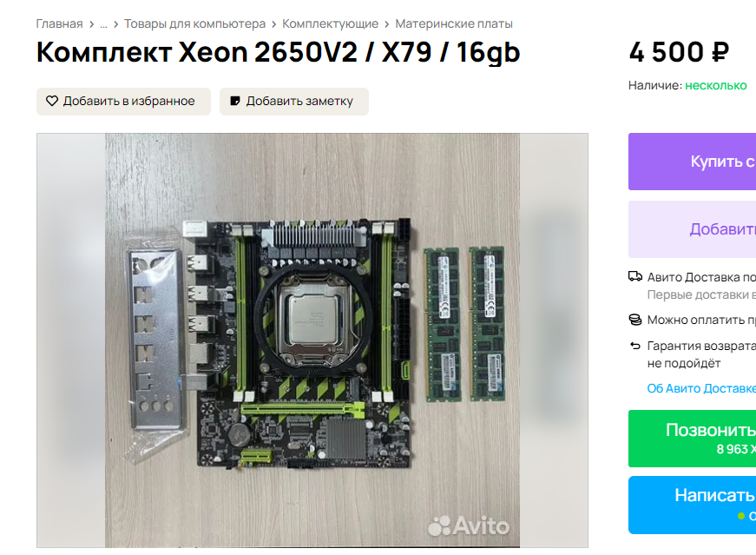Go to Товары для компьютера category
The image size is (756, 555).
[194, 23]
